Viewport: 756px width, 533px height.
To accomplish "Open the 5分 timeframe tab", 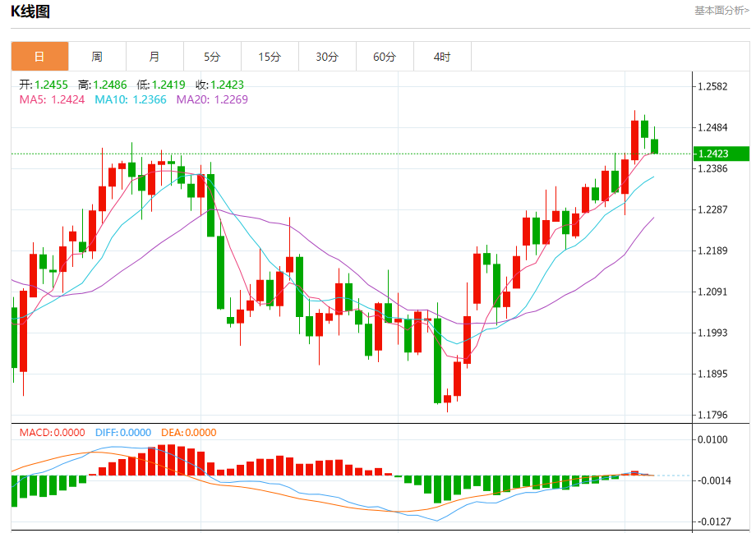I will 212,57.
